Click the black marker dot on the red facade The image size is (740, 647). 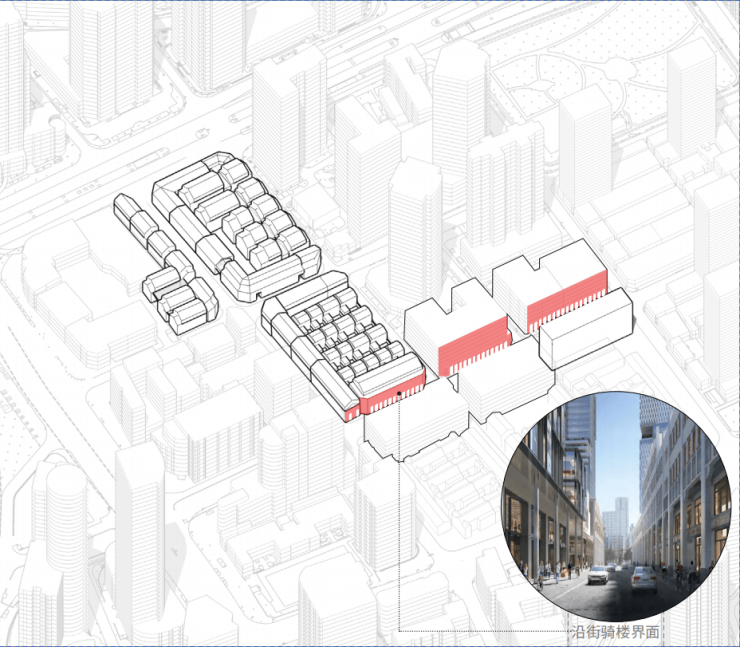coord(399,396)
